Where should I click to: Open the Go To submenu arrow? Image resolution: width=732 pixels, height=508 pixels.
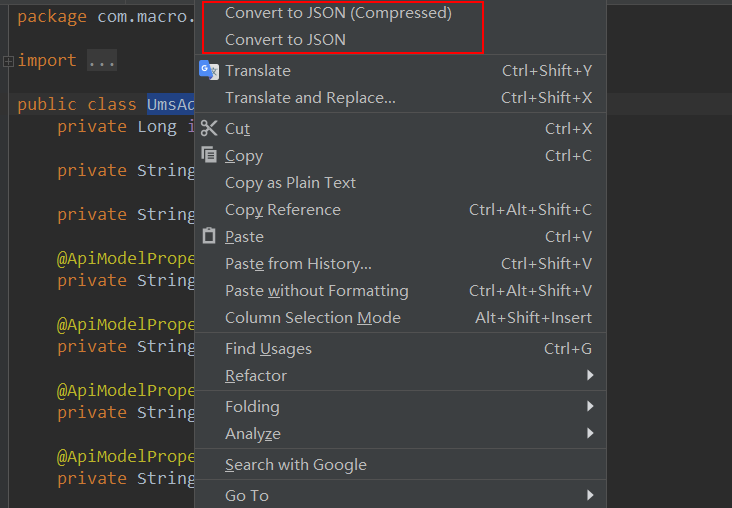590,495
